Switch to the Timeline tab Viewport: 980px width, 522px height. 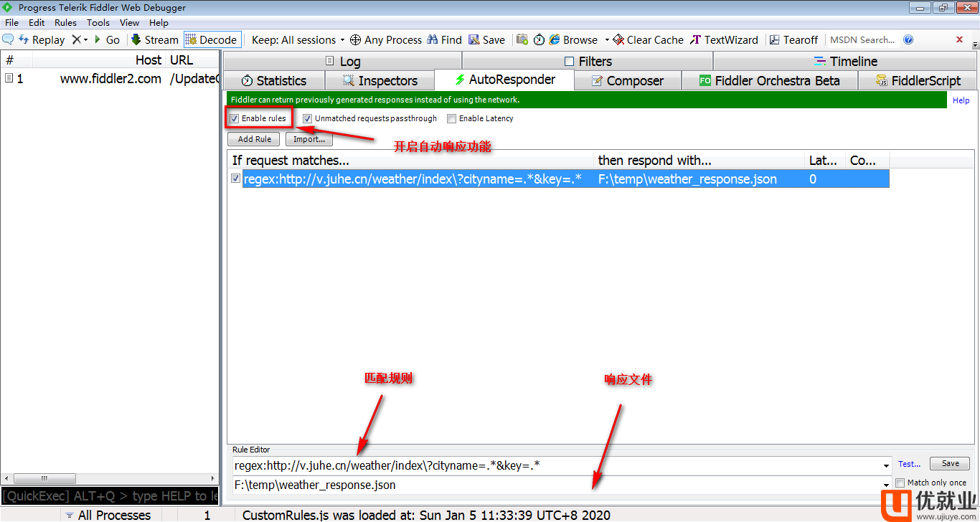(x=846, y=61)
